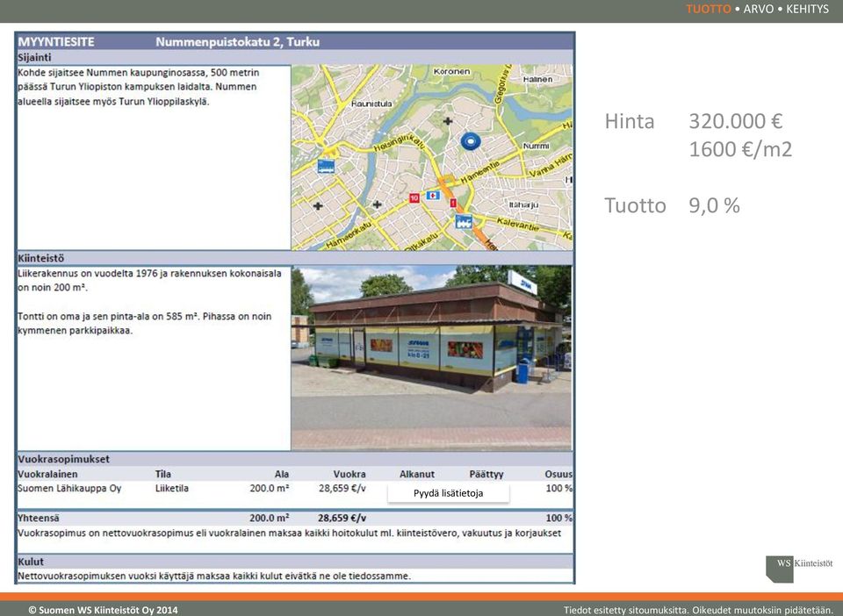
Task: Click the train station icon on the map
Action: (464, 221)
